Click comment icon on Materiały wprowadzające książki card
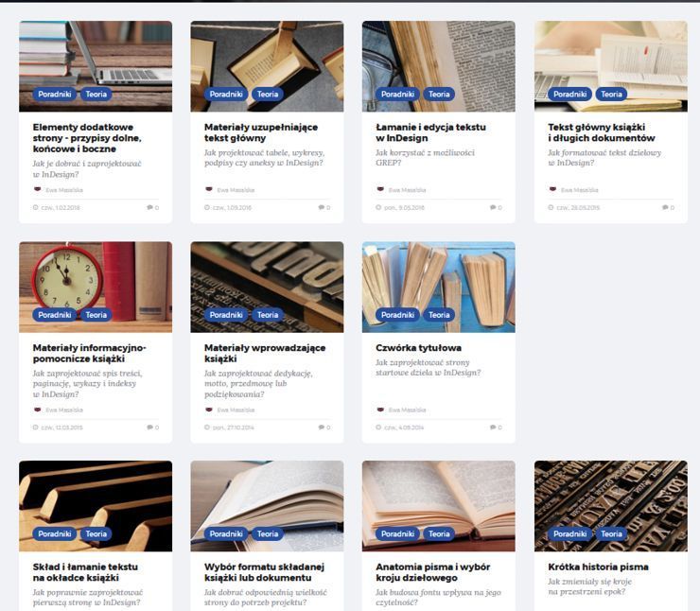The height and width of the screenshot is (611, 700). coord(322,428)
